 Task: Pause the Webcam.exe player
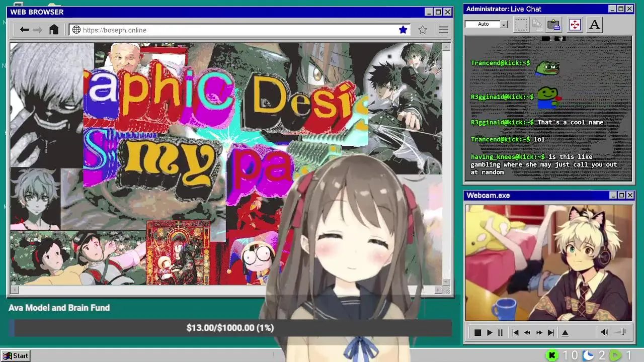pyautogui.click(x=500, y=332)
